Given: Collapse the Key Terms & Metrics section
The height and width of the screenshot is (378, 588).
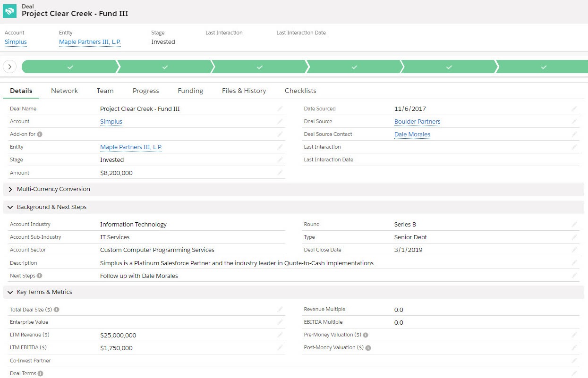Looking at the screenshot, I should click(x=294, y=292).
